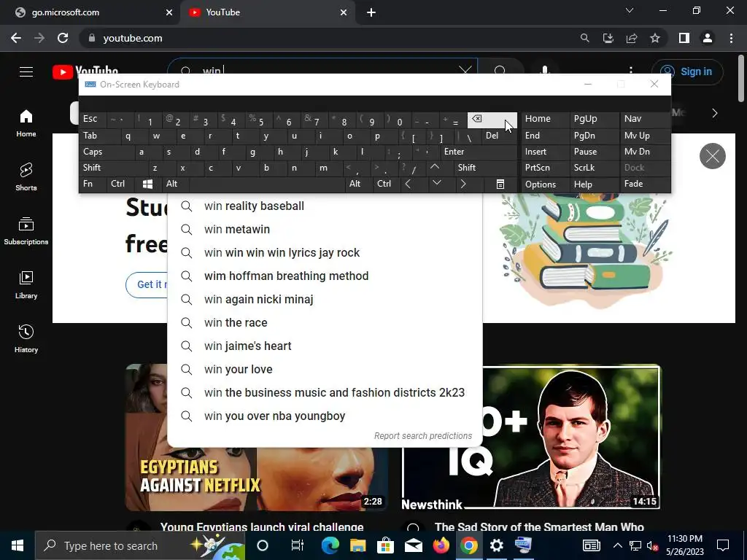The image size is (747, 560).
Task: Toggle right Shift key on On-Screen Keyboard
Action: (485, 168)
